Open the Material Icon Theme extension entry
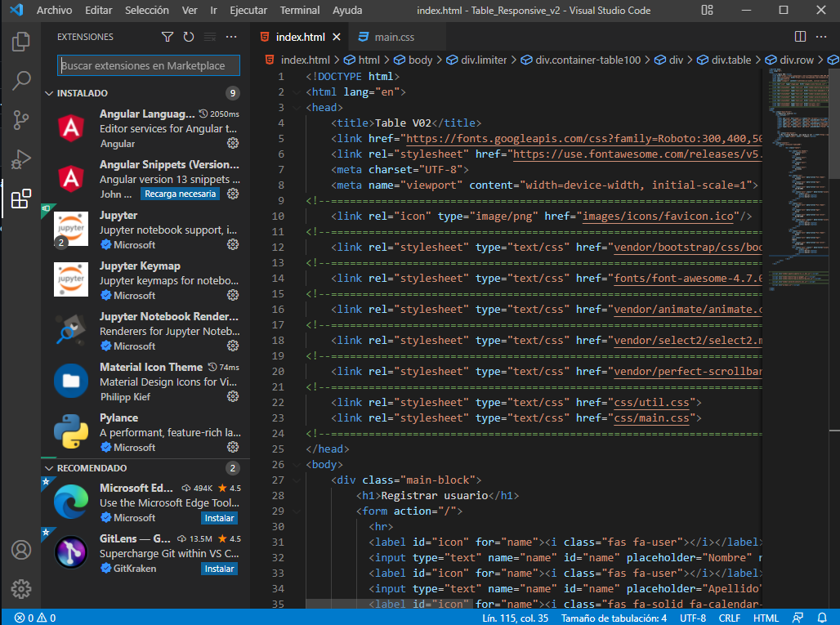This screenshot has width=840, height=625. 145,382
